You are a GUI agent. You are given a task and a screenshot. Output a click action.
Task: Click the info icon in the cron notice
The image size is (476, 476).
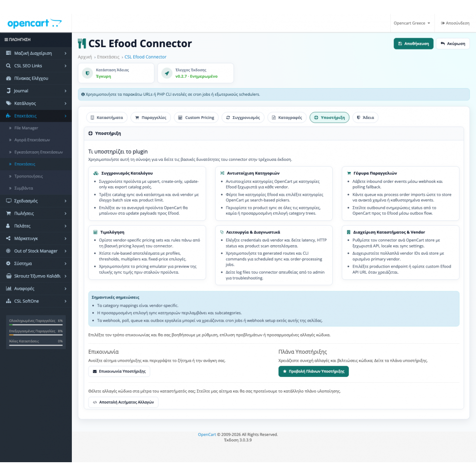coord(83,94)
